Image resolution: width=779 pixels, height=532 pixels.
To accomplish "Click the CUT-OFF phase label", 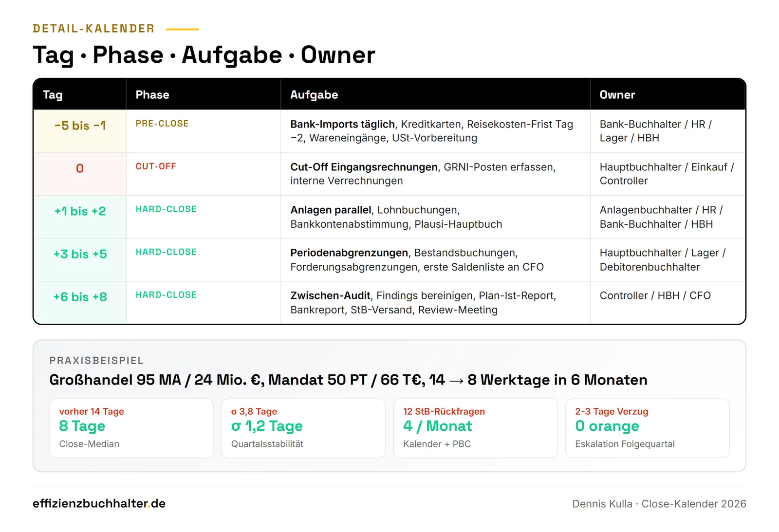I will tap(156, 166).
